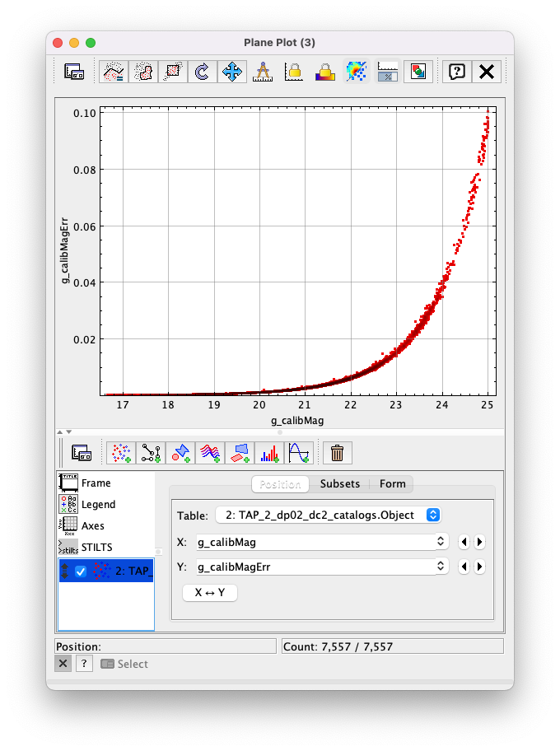This screenshot has width=560, height=751.
Task: Open the Frame settings
Action: point(106,483)
